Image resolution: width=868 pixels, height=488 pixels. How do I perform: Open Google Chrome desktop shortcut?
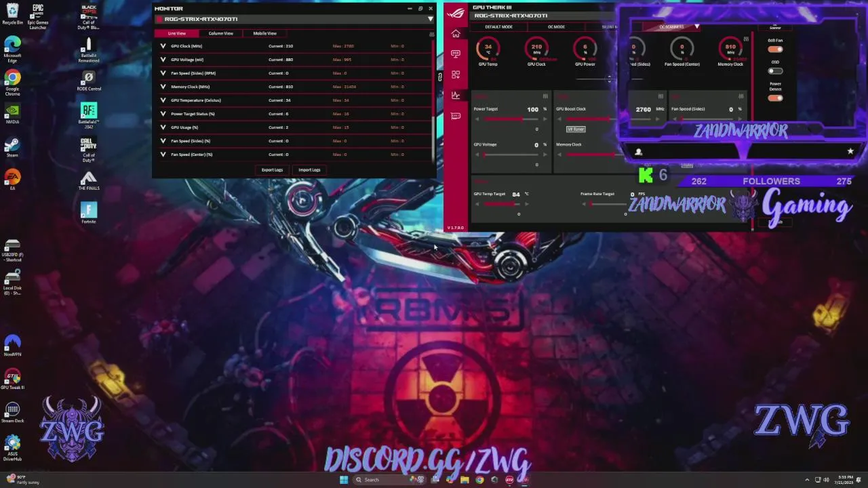(x=12, y=83)
